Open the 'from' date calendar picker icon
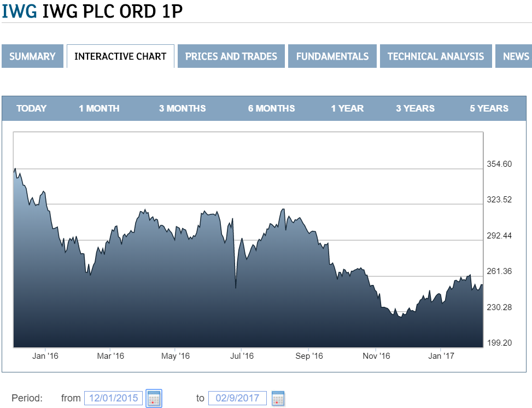This screenshot has width=532, height=408. [x=154, y=398]
